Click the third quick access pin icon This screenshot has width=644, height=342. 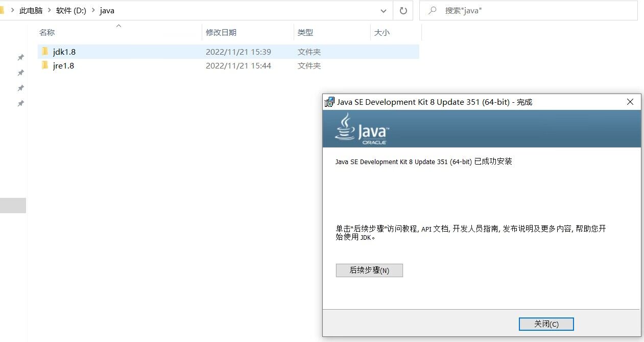point(21,88)
